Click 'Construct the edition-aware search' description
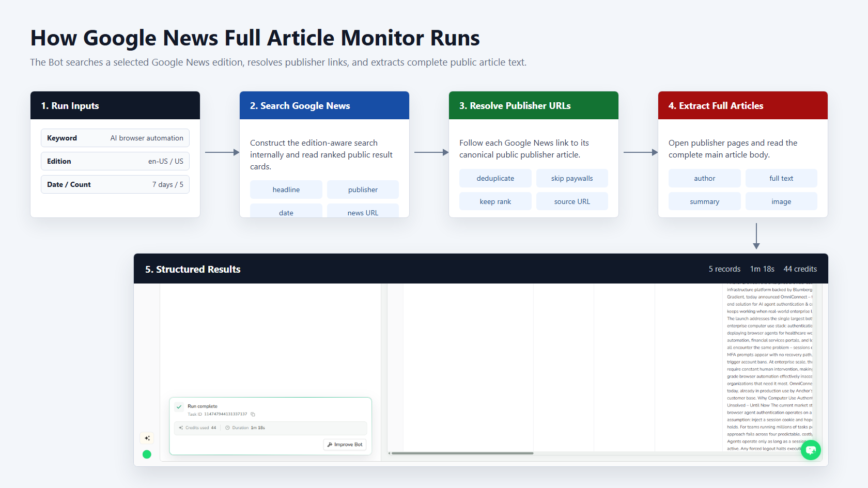 pos(321,154)
